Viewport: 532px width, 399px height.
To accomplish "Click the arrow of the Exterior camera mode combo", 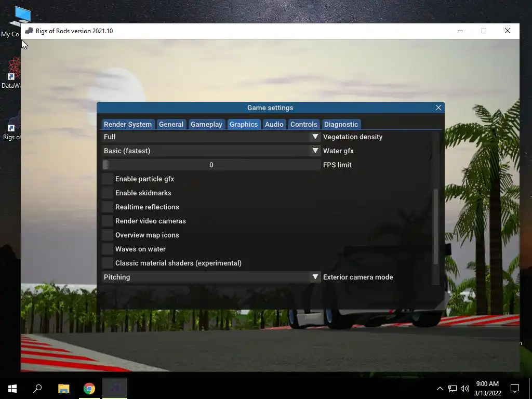I will click(315, 277).
